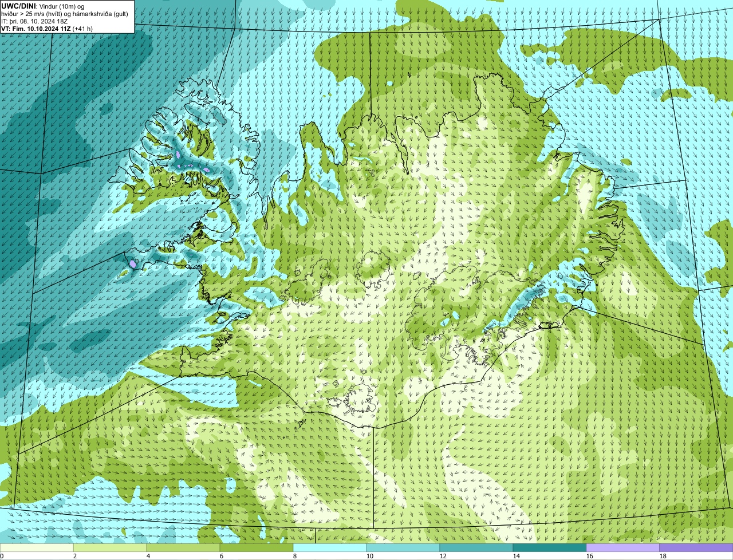Select the 10–12 pale teal scale segment

403,547
